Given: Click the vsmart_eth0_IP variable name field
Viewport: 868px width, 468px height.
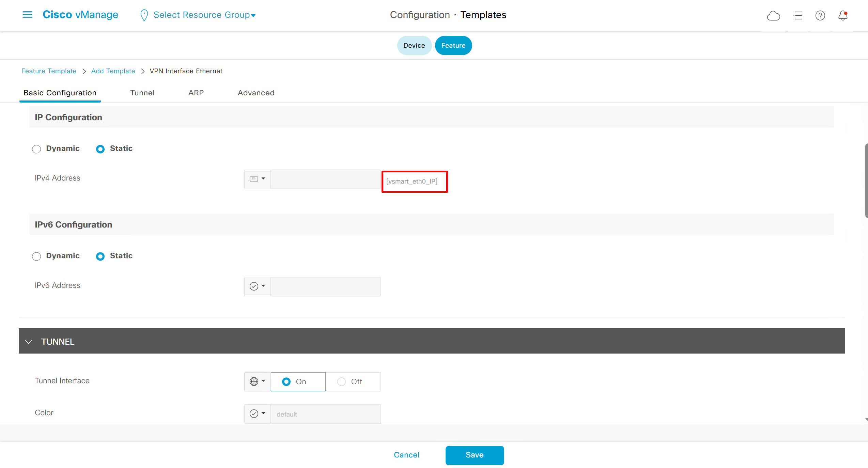Looking at the screenshot, I should (x=414, y=182).
